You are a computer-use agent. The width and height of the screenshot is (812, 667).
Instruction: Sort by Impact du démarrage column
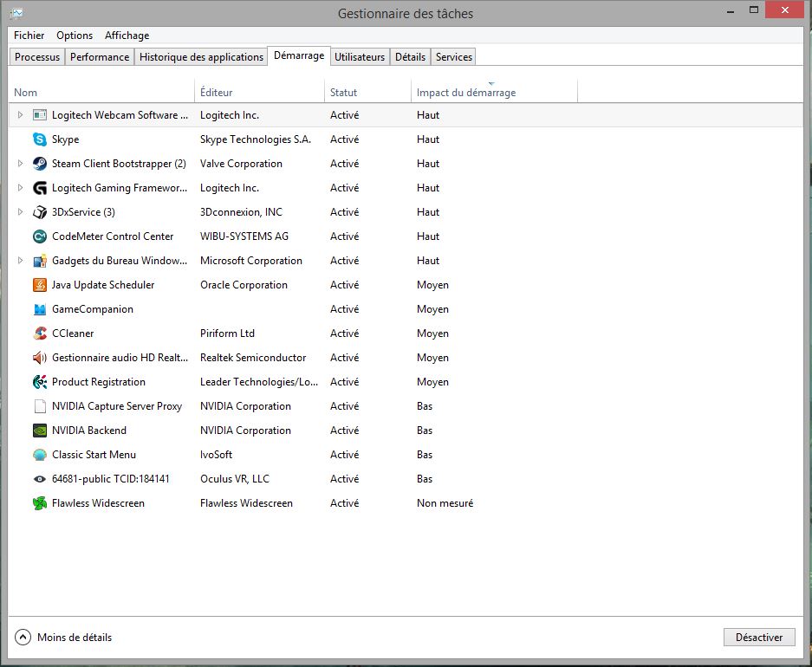click(x=494, y=92)
